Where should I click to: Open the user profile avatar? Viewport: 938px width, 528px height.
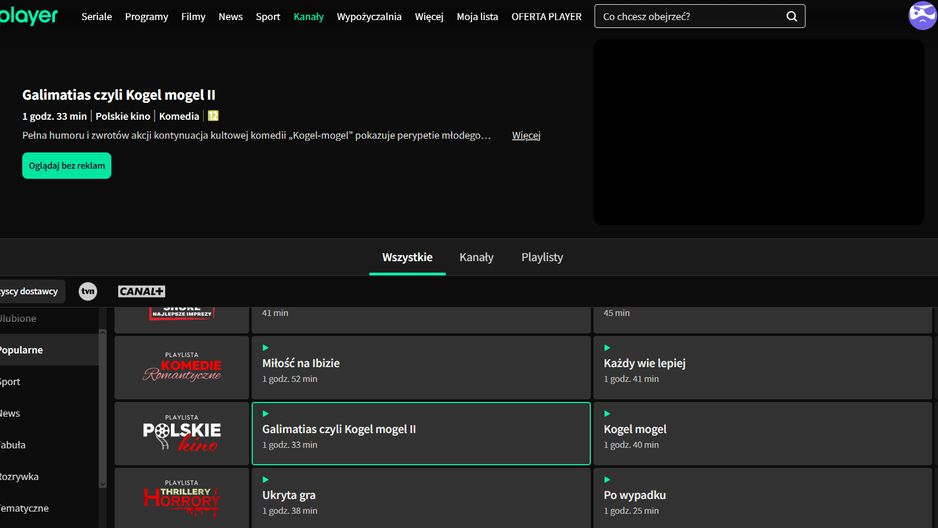tap(923, 16)
